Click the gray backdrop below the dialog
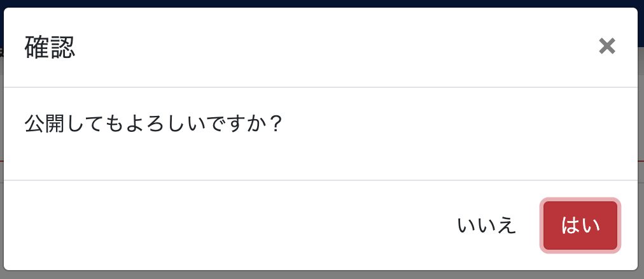This screenshot has width=644, height=279. pos(322,275)
